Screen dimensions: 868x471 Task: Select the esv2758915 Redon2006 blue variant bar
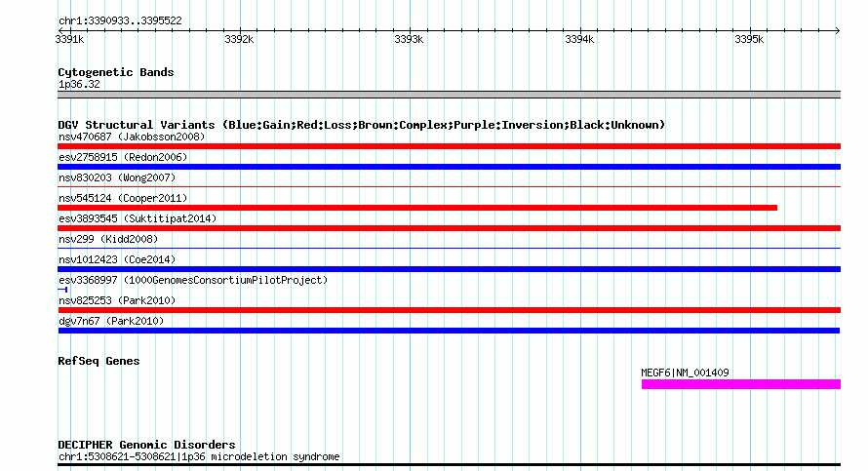coord(449,167)
